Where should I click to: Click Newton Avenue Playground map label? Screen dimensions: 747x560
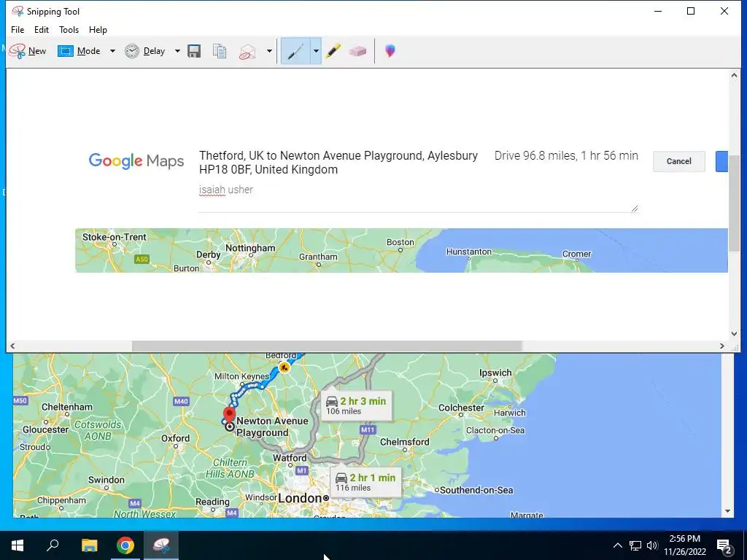click(272, 427)
